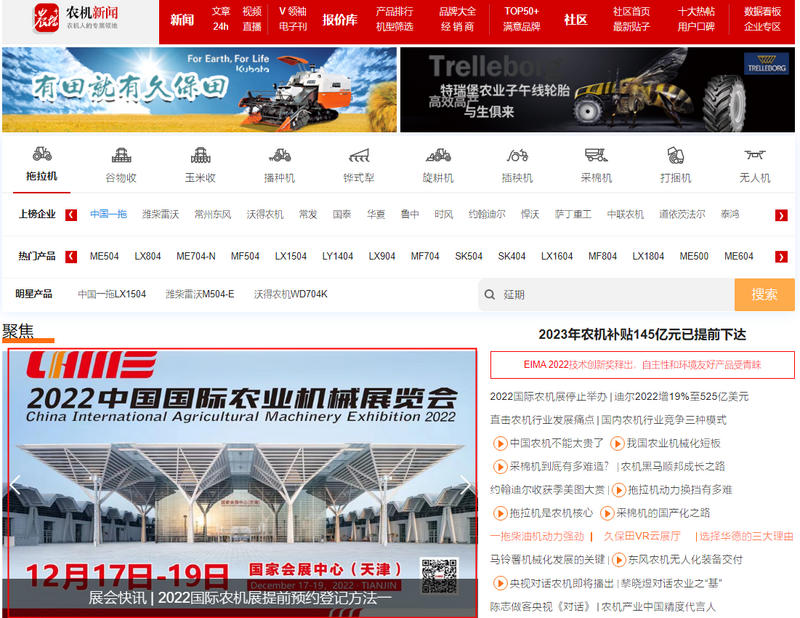This screenshot has width=800, height=618.
Task: Click the magnifier icon in search box
Action: tap(489, 294)
